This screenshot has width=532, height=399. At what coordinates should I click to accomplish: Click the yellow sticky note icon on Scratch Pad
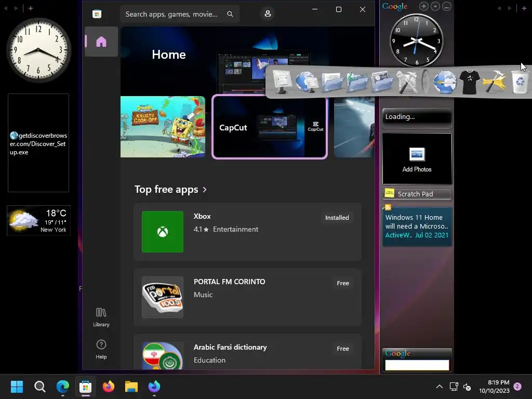(x=389, y=193)
